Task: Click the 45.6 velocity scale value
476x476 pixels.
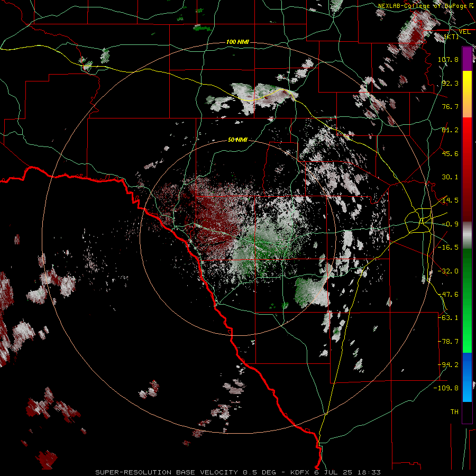Action: (x=450, y=153)
